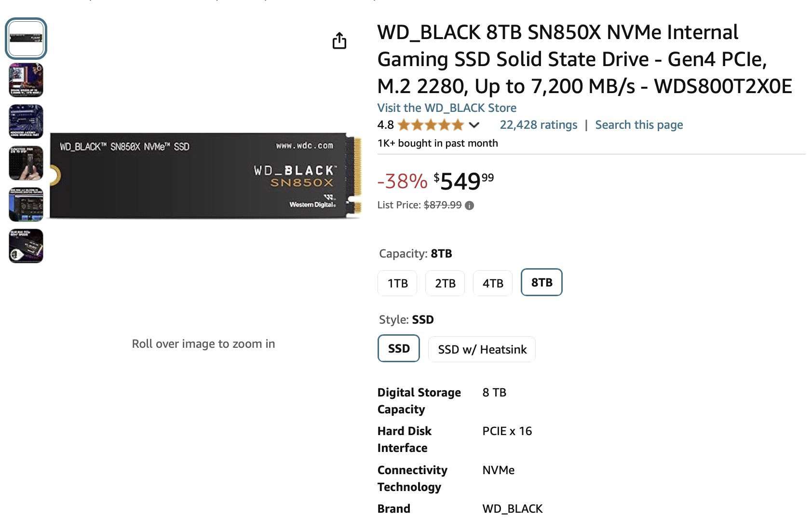Choose the 1TB capacity option
The width and height of the screenshot is (812, 519).
(x=397, y=283)
